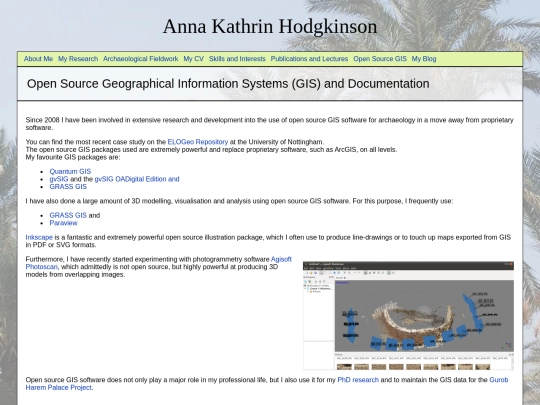This screenshot has width=540, height=405.
Task: Select Open Source GIS nav item
Action: point(380,59)
